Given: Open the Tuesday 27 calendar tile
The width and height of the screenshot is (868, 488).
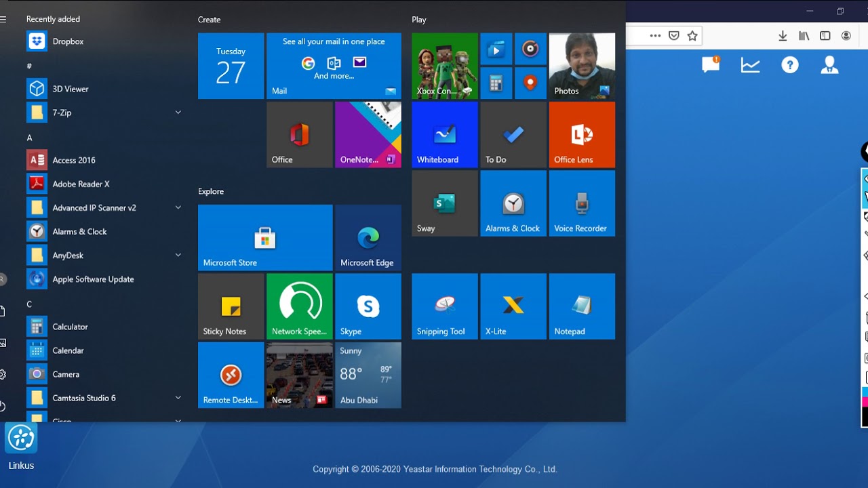Looking at the screenshot, I should pos(231,66).
